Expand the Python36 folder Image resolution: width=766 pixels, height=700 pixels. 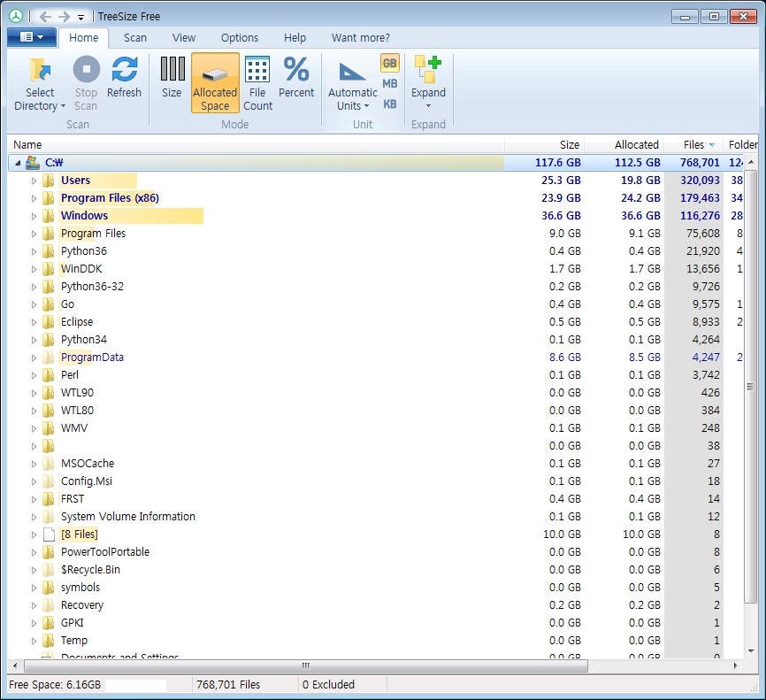tap(34, 251)
